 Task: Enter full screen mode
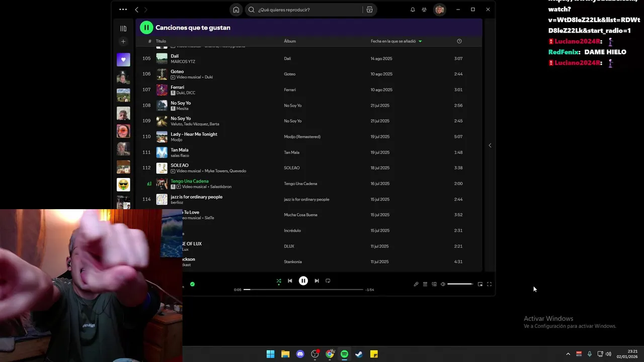click(x=489, y=284)
